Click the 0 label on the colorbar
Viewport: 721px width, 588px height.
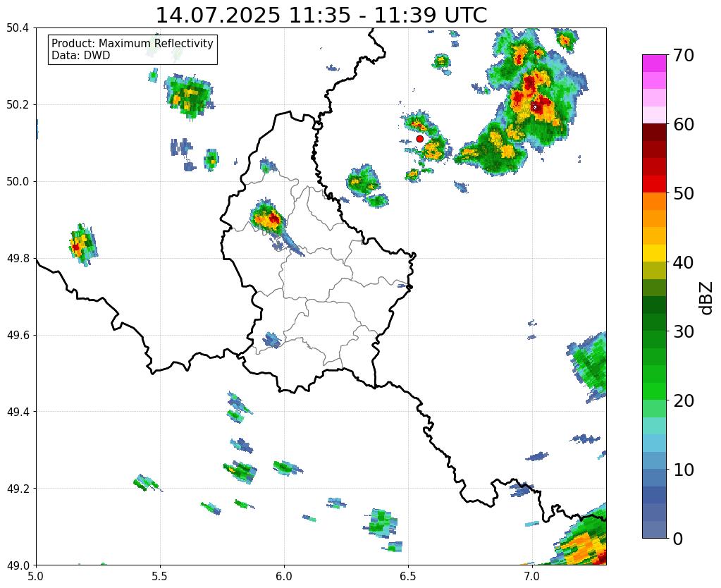(678, 539)
